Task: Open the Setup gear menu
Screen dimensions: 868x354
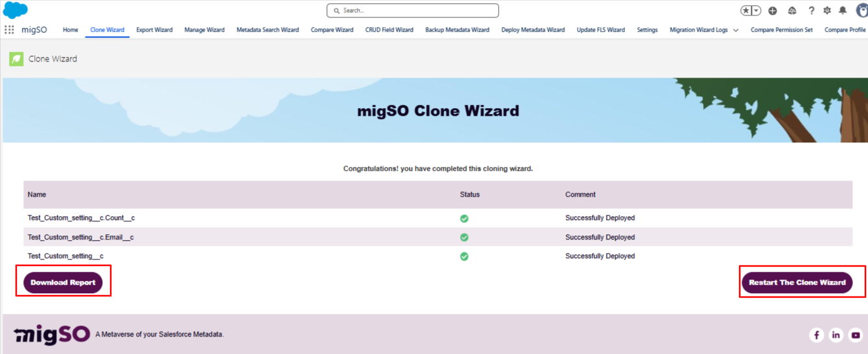Action: (827, 10)
